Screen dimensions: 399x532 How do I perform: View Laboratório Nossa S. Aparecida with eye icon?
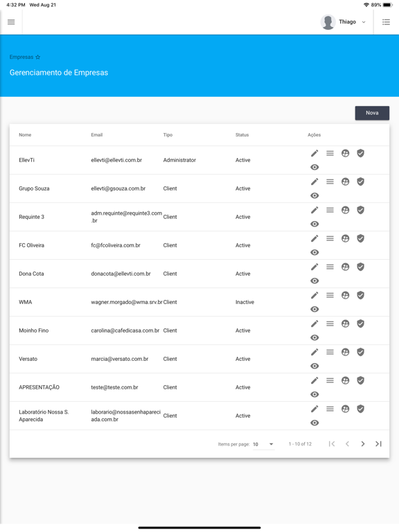pyautogui.click(x=314, y=423)
